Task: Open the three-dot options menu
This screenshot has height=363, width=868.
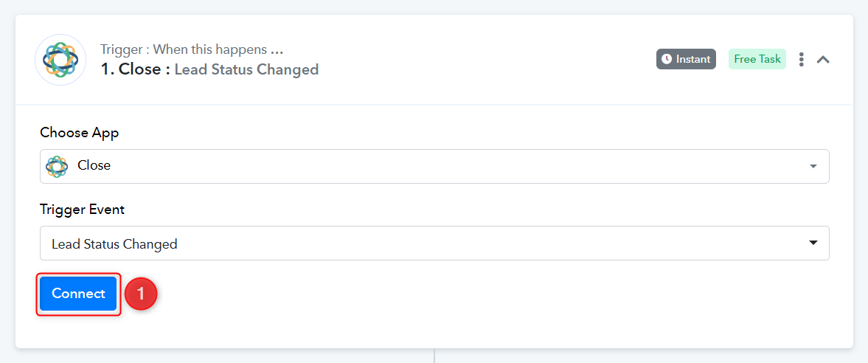Action: point(801,59)
